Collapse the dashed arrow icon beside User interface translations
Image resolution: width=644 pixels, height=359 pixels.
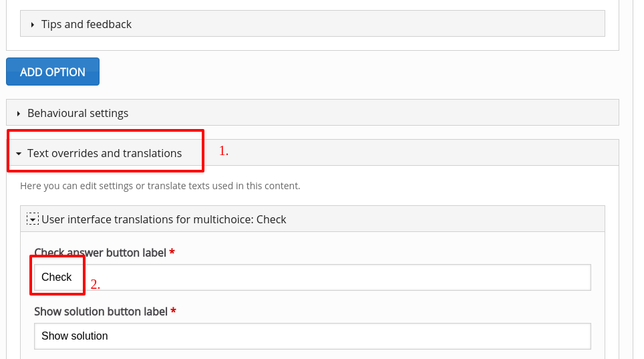click(33, 219)
